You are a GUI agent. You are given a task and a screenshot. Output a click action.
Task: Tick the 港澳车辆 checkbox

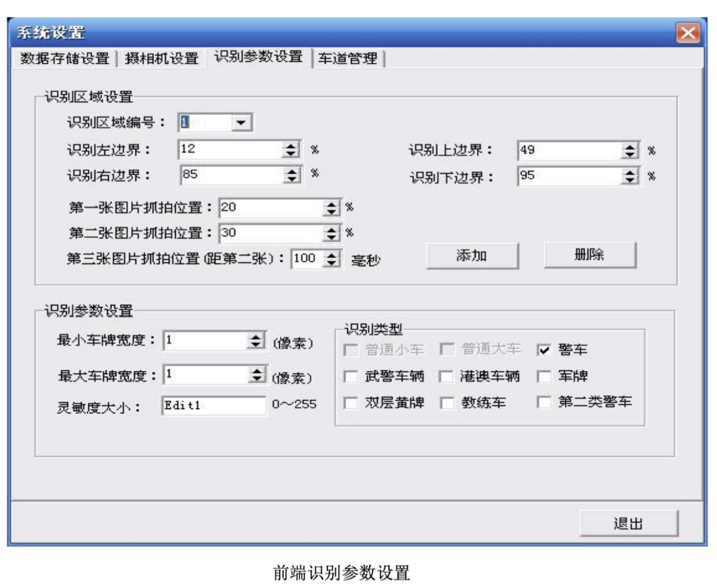click(x=447, y=377)
